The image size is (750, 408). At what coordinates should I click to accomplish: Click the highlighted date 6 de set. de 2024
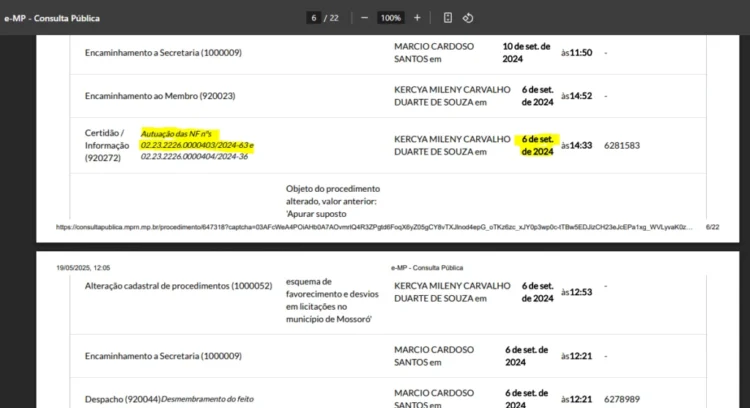point(536,145)
